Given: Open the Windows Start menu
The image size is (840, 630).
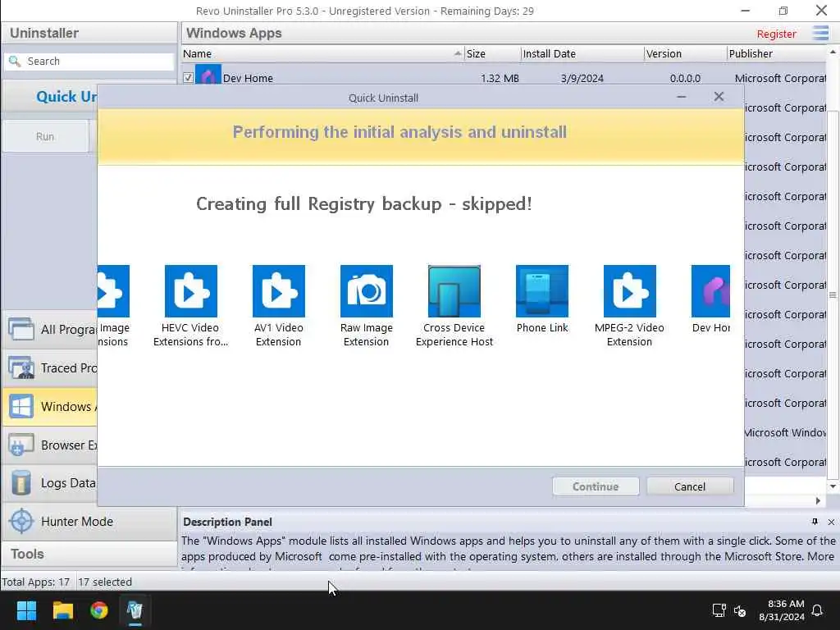Looking at the screenshot, I should (26, 610).
